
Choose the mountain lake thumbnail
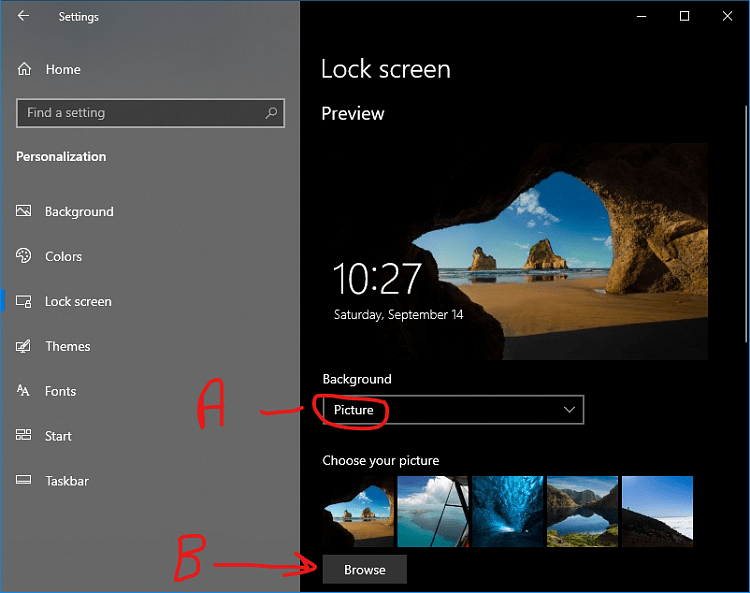click(582, 511)
